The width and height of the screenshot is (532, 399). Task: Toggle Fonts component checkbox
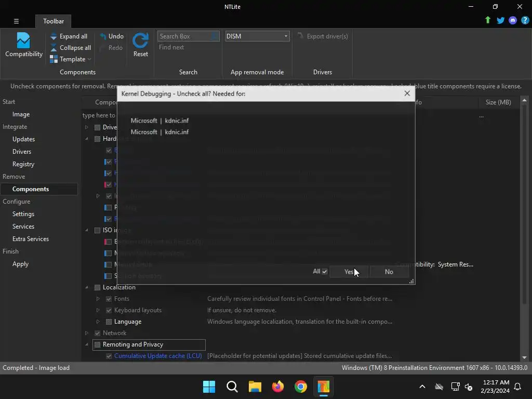point(109,299)
